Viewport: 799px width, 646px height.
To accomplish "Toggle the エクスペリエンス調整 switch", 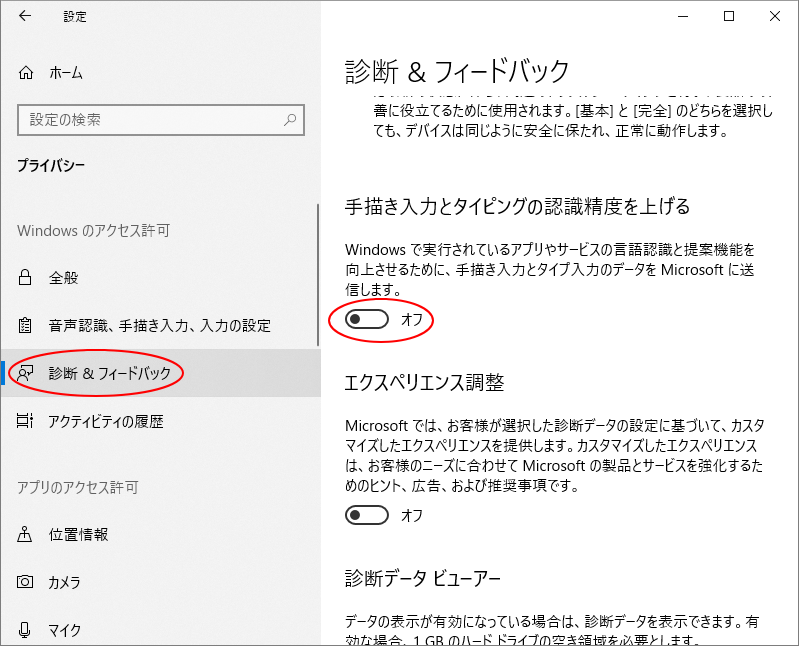I will pyautogui.click(x=367, y=515).
